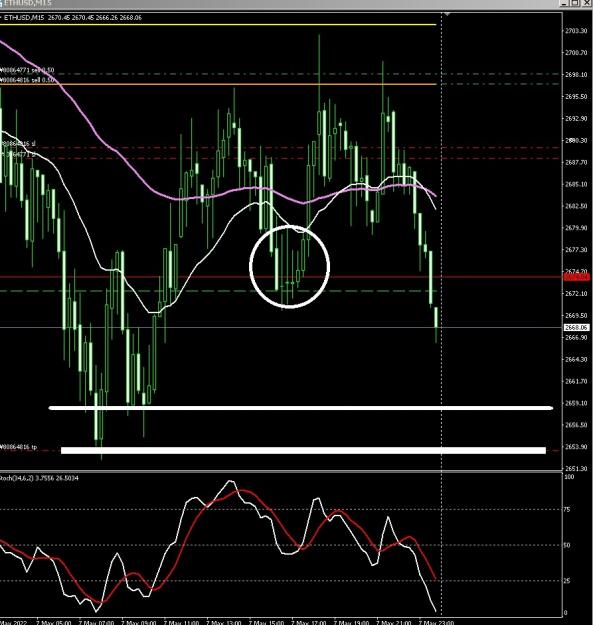
Task: Click price scale value 2661.70
Action: (x=576, y=381)
